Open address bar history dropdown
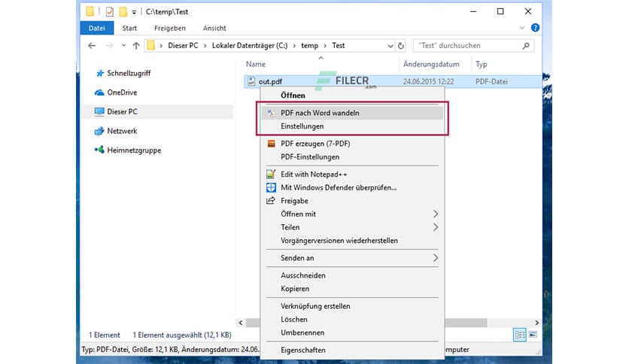 pos(390,46)
